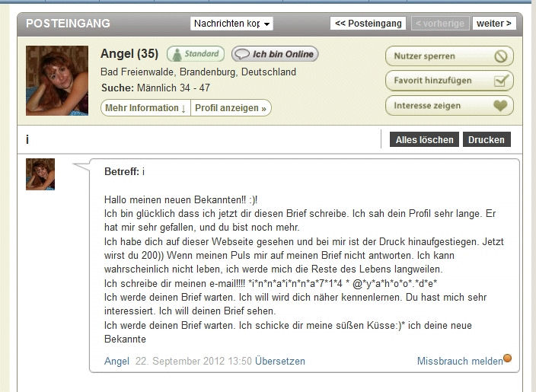Click Übersetzen to translate message
The image size is (536, 392).
tap(280, 361)
